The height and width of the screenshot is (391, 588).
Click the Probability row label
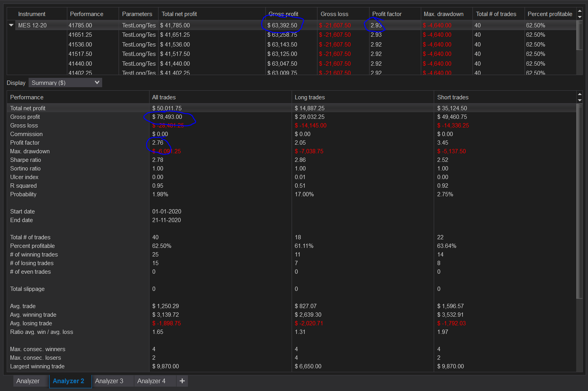click(23, 194)
